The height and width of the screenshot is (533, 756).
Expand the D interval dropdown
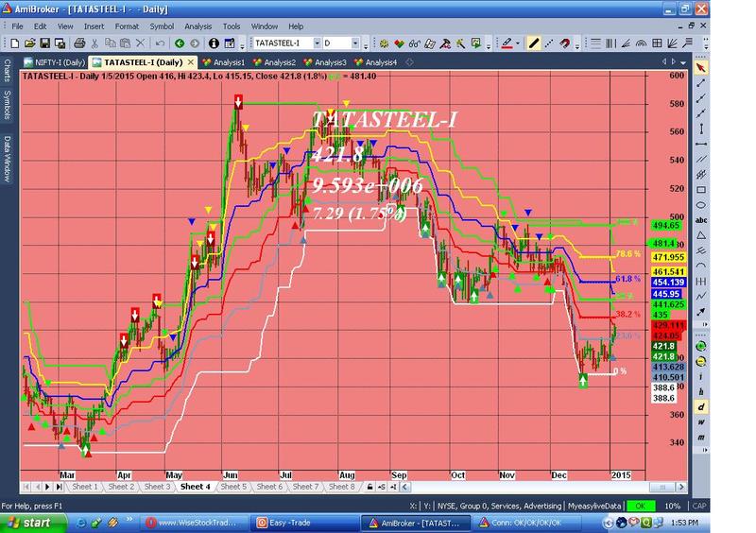(355, 43)
